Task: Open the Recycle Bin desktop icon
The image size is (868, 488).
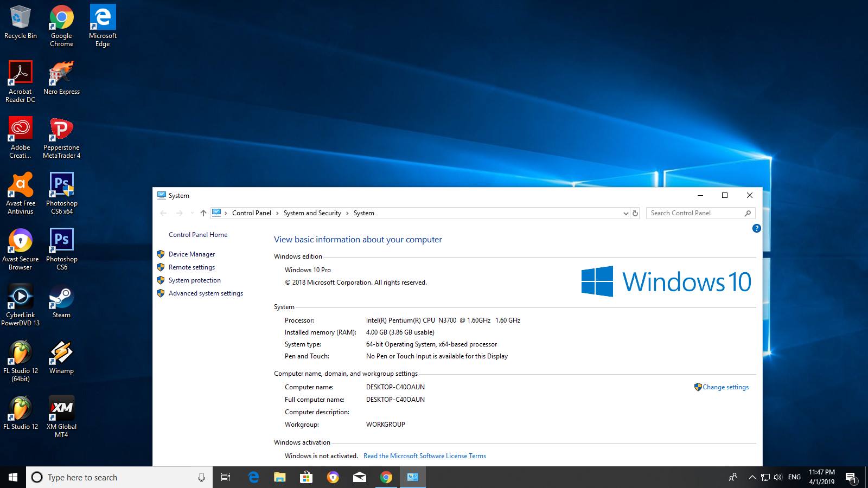Action: click(x=20, y=22)
